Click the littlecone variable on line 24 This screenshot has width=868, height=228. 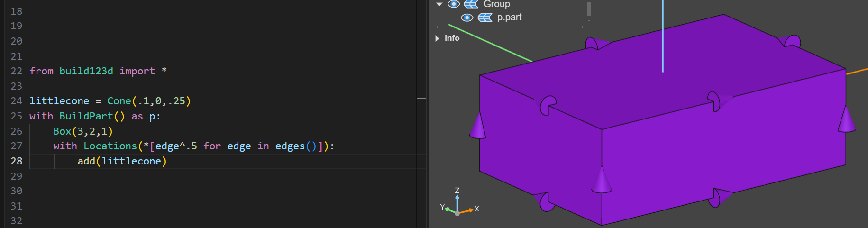coord(59,101)
